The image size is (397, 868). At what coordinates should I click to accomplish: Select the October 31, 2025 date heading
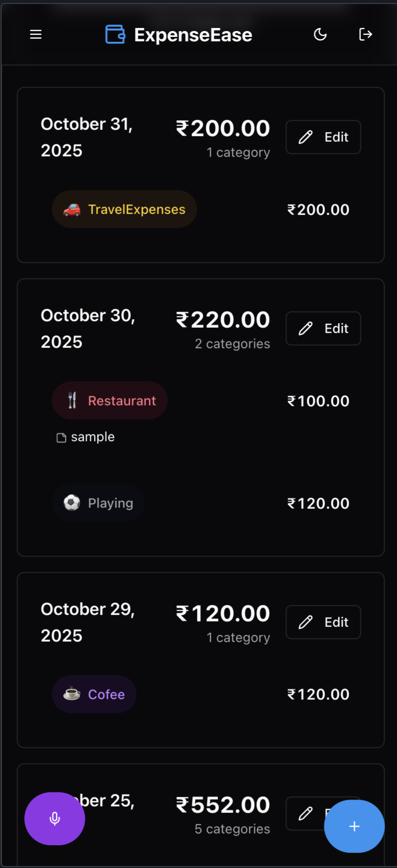[87, 136]
